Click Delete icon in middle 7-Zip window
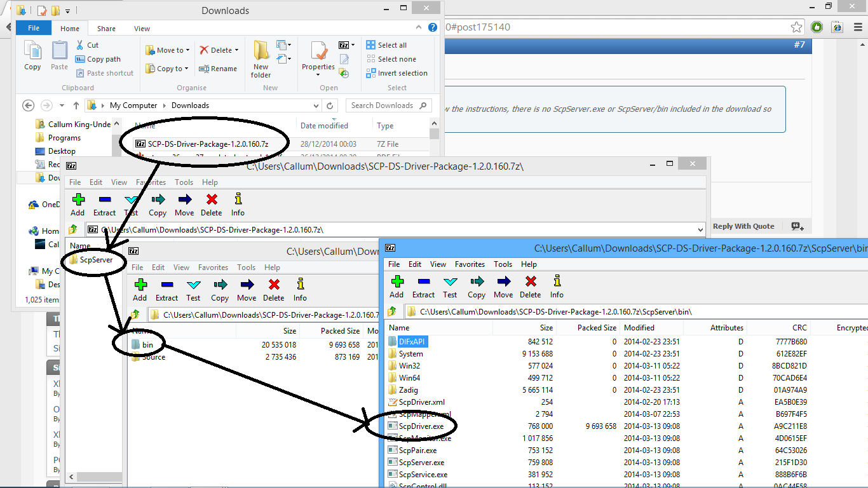 pyautogui.click(x=274, y=284)
